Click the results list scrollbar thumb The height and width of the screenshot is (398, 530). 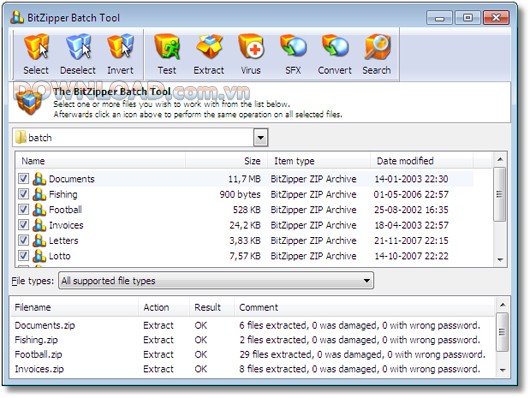[x=502, y=332]
